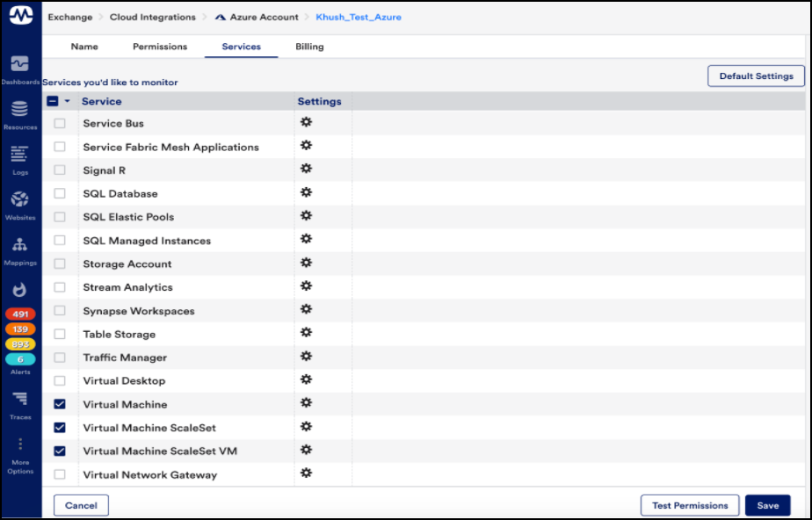Check the Signal R checkbox
Image resolution: width=812 pixels, height=520 pixels.
point(60,170)
